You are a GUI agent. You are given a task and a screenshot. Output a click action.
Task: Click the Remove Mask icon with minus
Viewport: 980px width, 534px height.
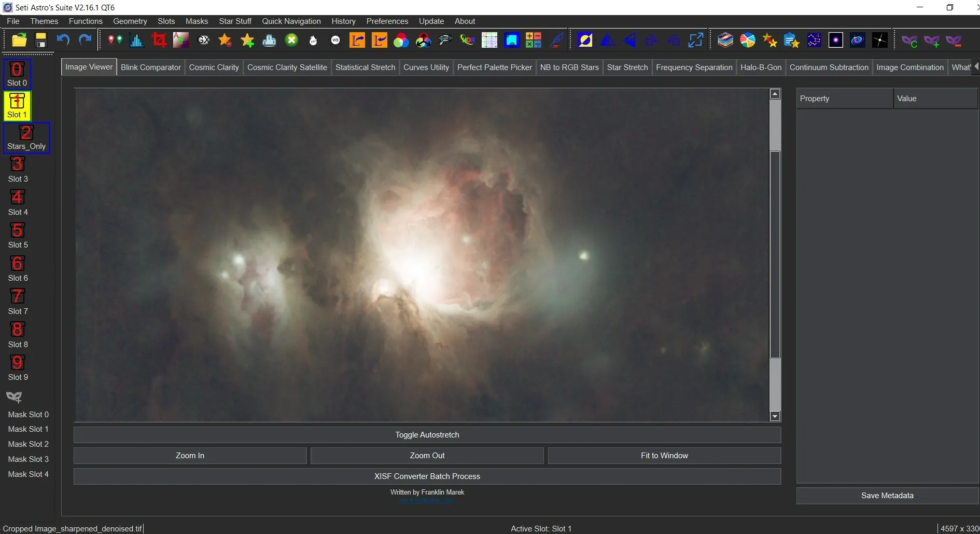(954, 40)
